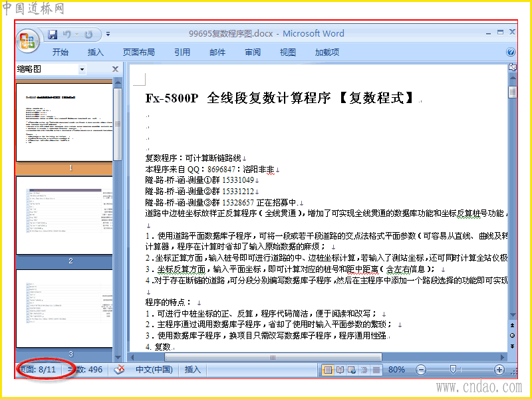Click the Redo icon in Quick Access
The width and height of the screenshot is (532, 399).
88,35
